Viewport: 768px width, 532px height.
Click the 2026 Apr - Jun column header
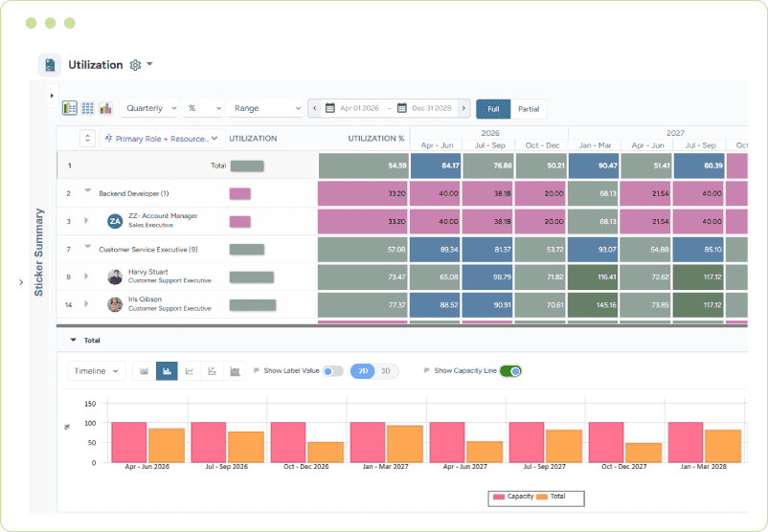coord(437,145)
